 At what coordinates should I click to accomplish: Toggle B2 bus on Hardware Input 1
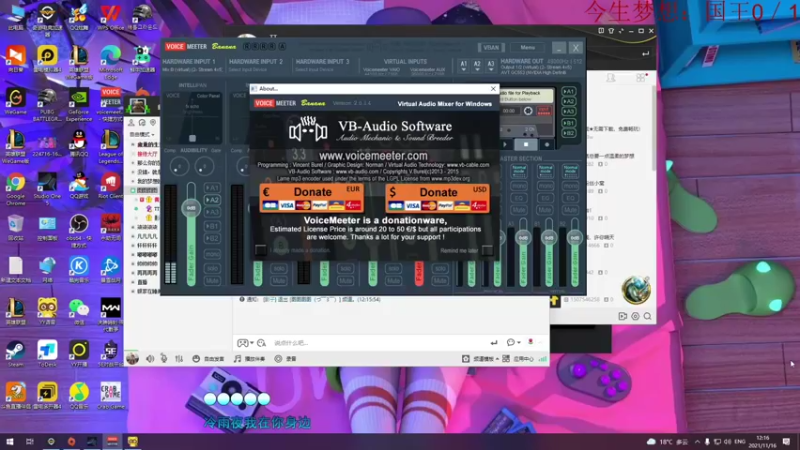click(212, 238)
